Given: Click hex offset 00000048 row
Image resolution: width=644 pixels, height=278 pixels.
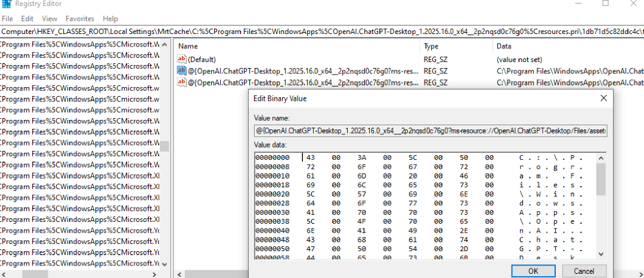Looking at the screenshot, I should (272, 239).
